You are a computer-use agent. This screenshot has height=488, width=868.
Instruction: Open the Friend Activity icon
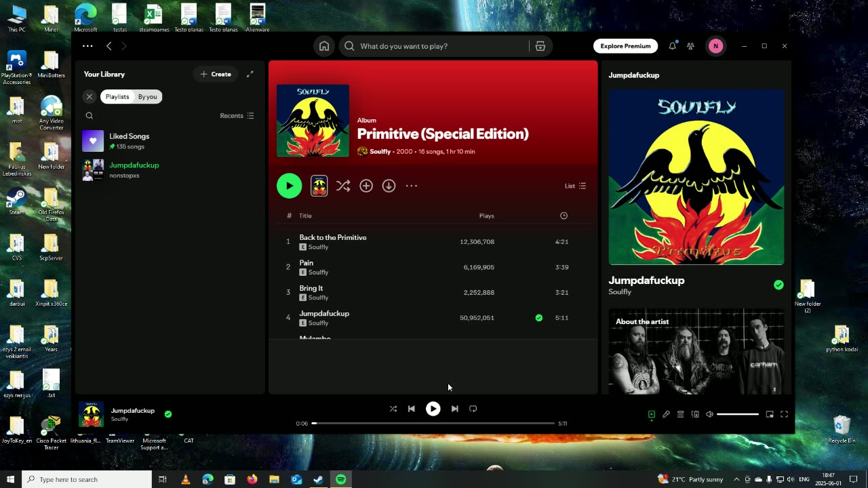pyautogui.click(x=690, y=46)
